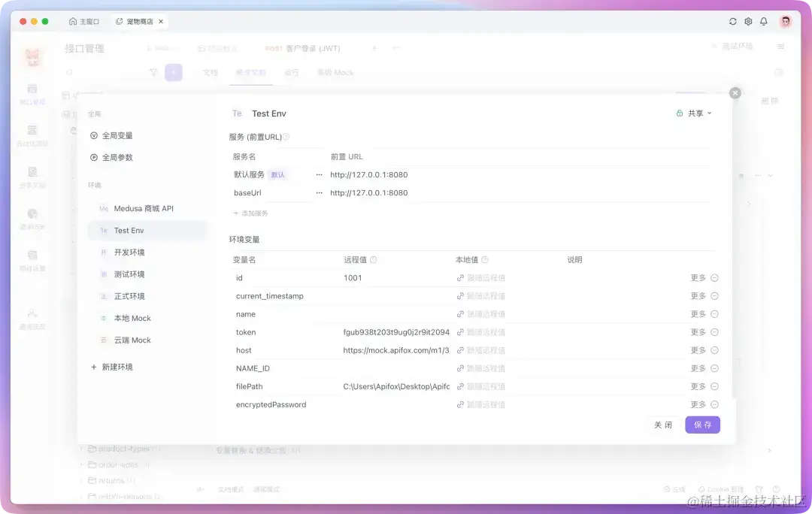Click the variable name NAME_ID
Screen dimensions: 812x514
click(x=253, y=368)
